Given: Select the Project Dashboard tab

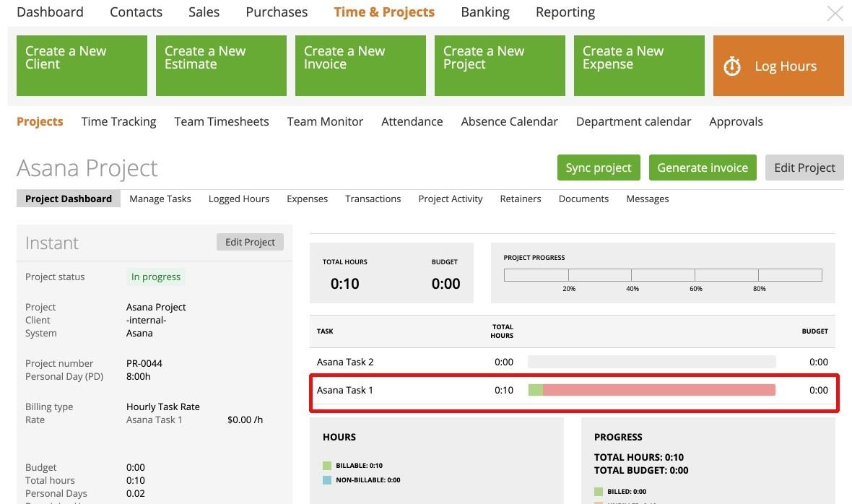Looking at the screenshot, I should point(69,199).
